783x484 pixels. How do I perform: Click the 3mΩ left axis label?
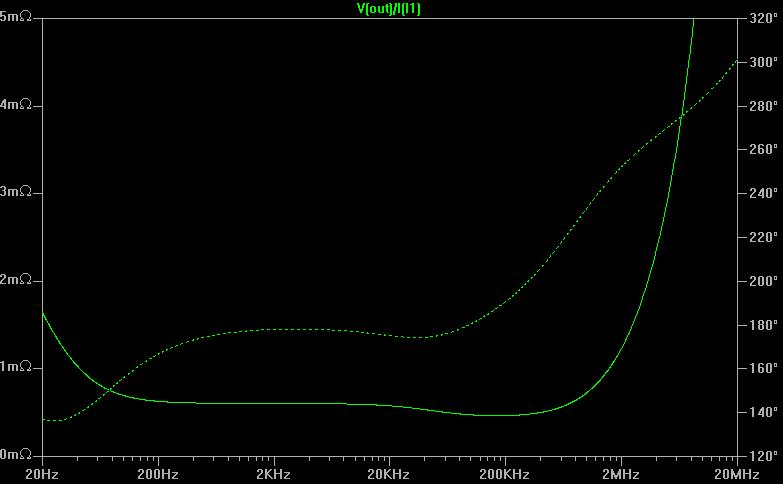(x=15, y=192)
